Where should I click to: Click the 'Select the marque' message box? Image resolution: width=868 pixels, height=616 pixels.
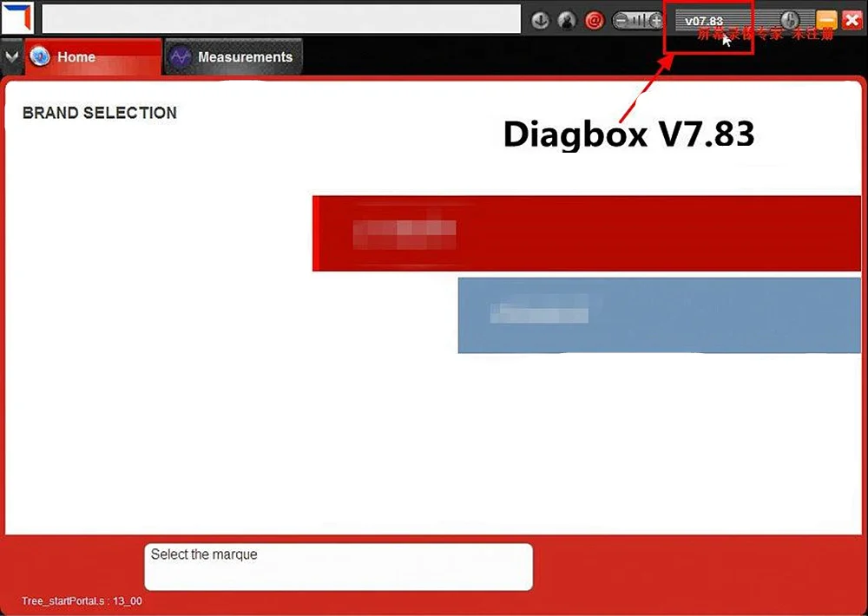tap(339, 567)
